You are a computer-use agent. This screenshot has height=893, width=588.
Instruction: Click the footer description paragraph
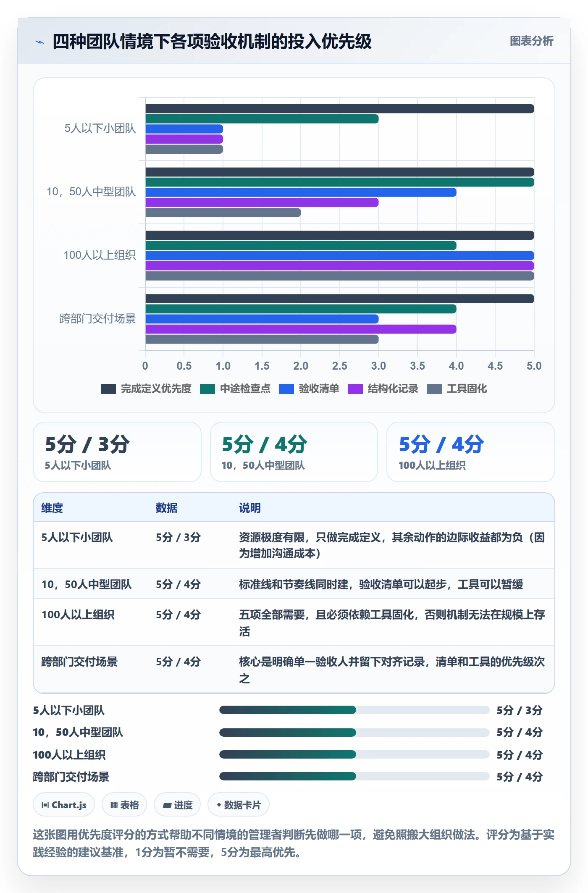294,843
